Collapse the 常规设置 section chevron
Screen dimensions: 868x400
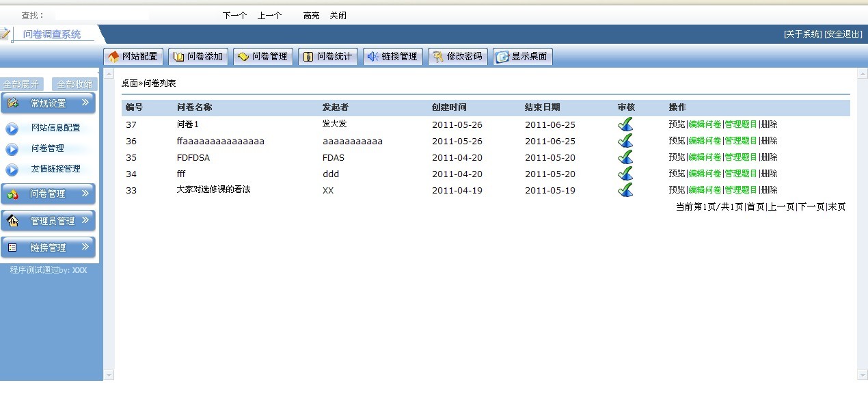85,103
